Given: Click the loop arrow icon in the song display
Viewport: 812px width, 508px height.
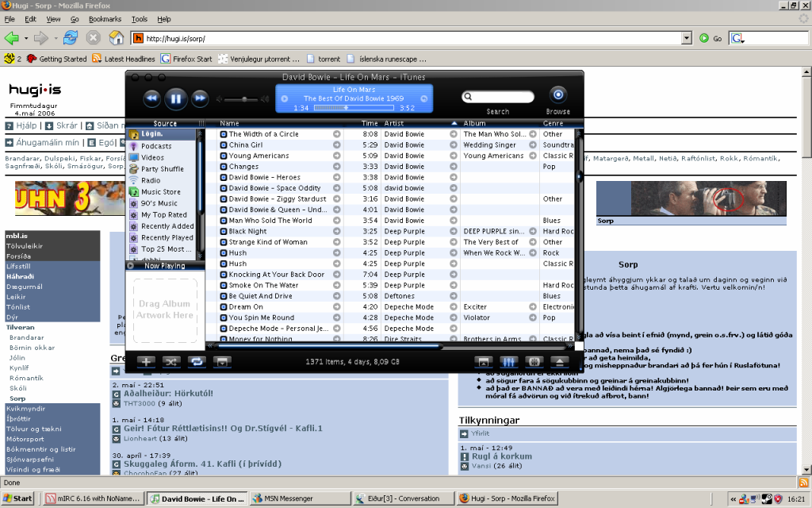Looking at the screenshot, I should tap(424, 98).
